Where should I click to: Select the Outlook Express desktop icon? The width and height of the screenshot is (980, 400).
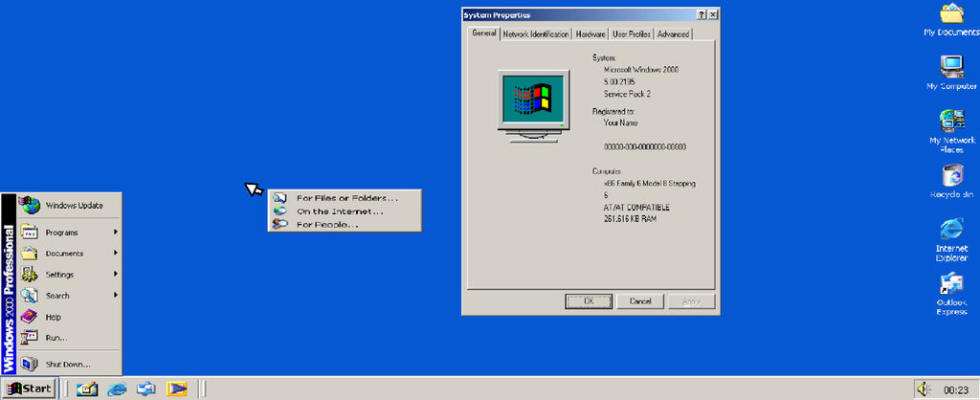(951, 294)
